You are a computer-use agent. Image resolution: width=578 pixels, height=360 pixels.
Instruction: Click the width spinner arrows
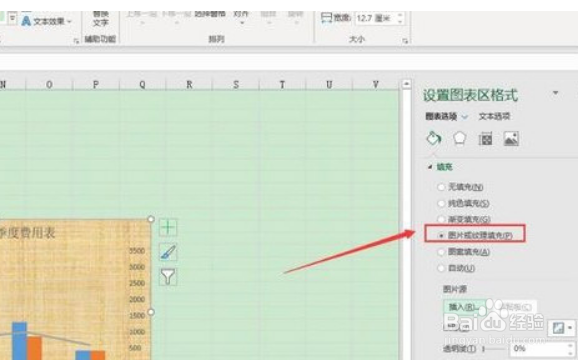click(x=400, y=18)
